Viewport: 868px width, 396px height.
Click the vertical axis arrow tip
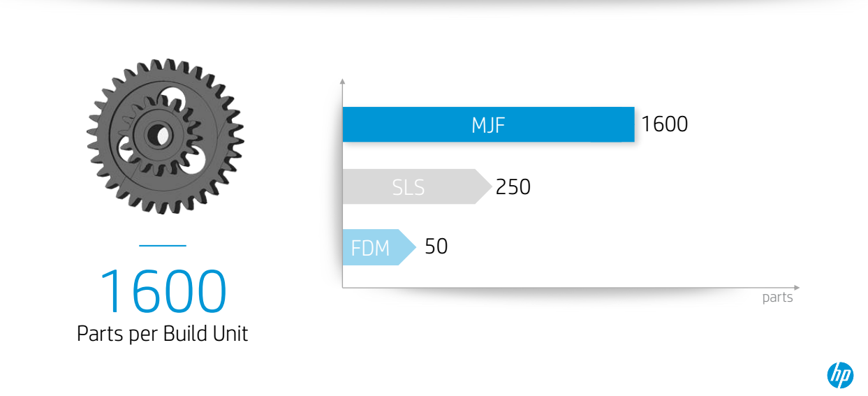point(342,82)
